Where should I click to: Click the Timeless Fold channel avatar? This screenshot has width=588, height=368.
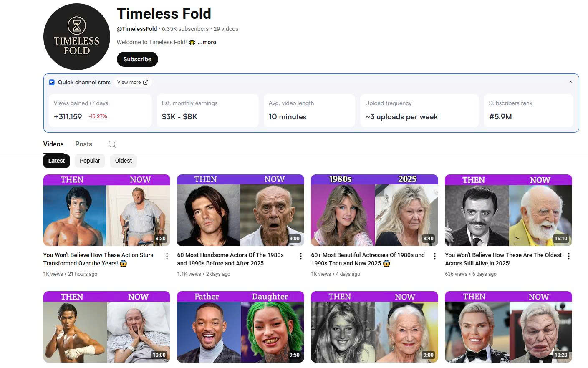tap(77, 37)
